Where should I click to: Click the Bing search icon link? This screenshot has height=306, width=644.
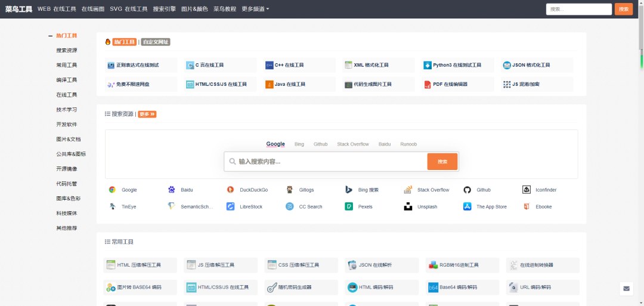[349, 190]
